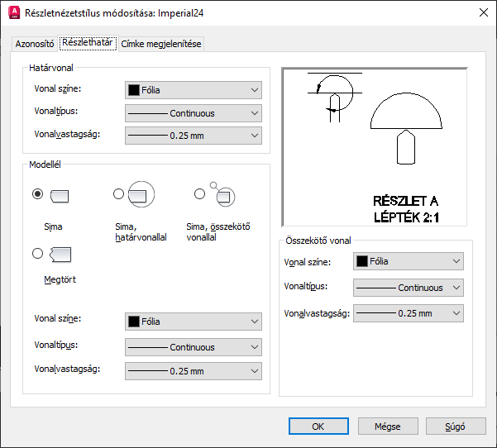Open Összekötő vonal Vonalvastagság dropdown

pyautogui.click(x=409, y=313)
